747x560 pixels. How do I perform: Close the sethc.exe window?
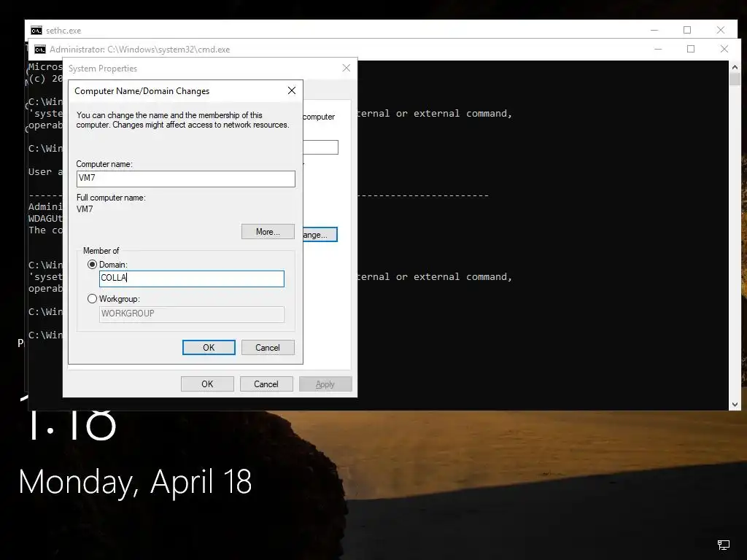point(720,30)
